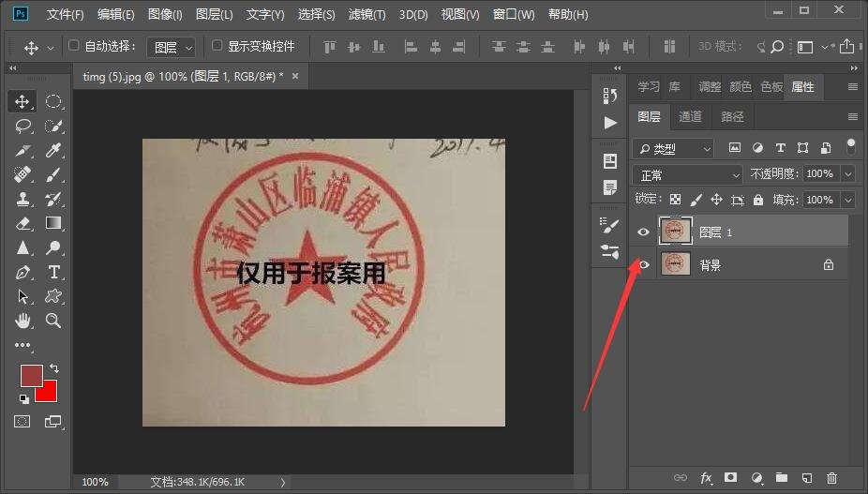
Task: Select the Brush tool
Action: point(53,175)
